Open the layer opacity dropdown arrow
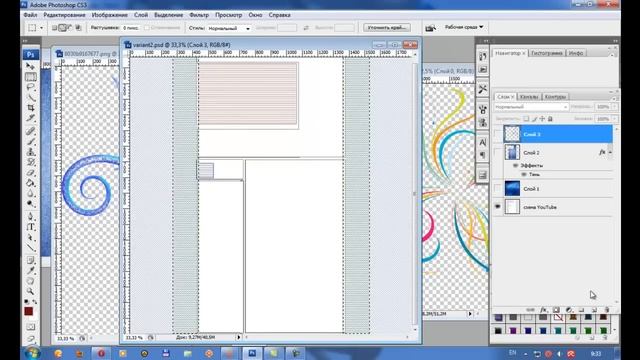640x360 pixels. [x=614, y=107]
